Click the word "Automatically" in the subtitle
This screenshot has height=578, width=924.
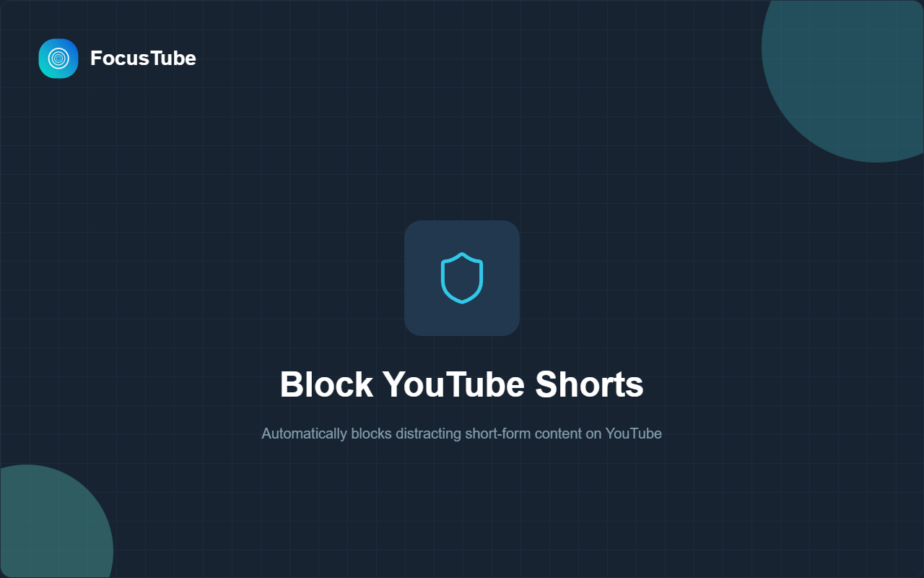[x=304, y=433]
